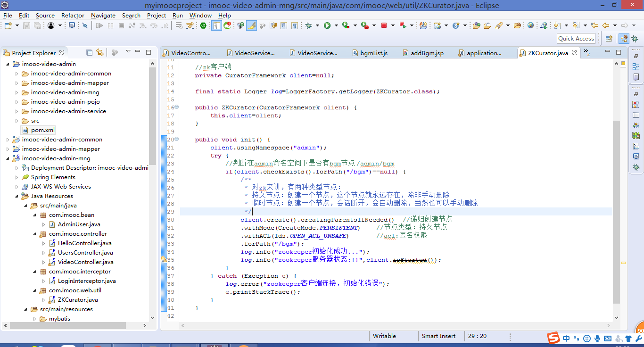Open the Refactor menu
This screenshot has width=644, height=347.
click(x=73, y=15)
